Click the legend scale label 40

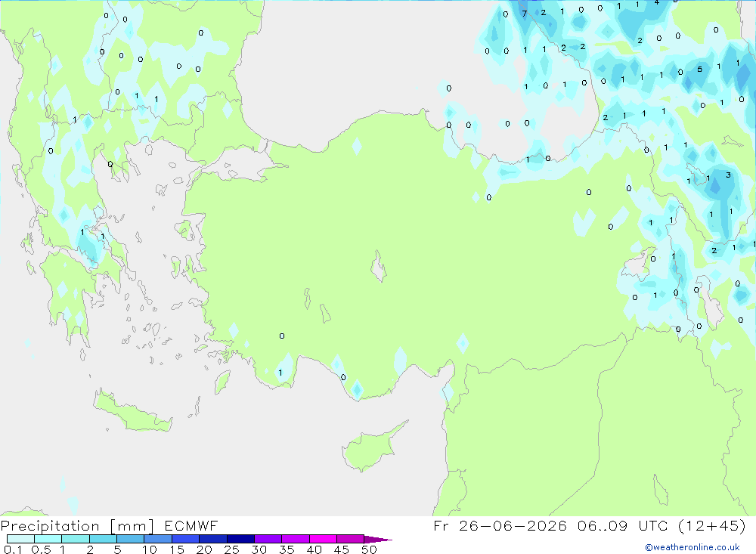coord(314,549)
